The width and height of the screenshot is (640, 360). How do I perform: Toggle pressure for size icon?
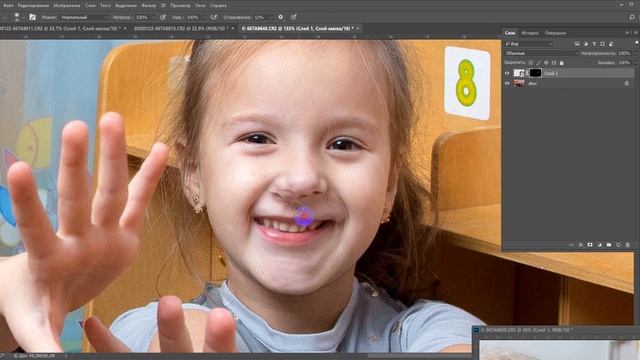[x=293, y=17]
